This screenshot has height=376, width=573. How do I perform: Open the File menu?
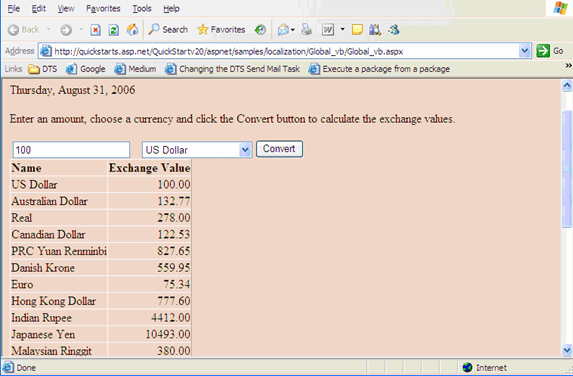point(14,8)
